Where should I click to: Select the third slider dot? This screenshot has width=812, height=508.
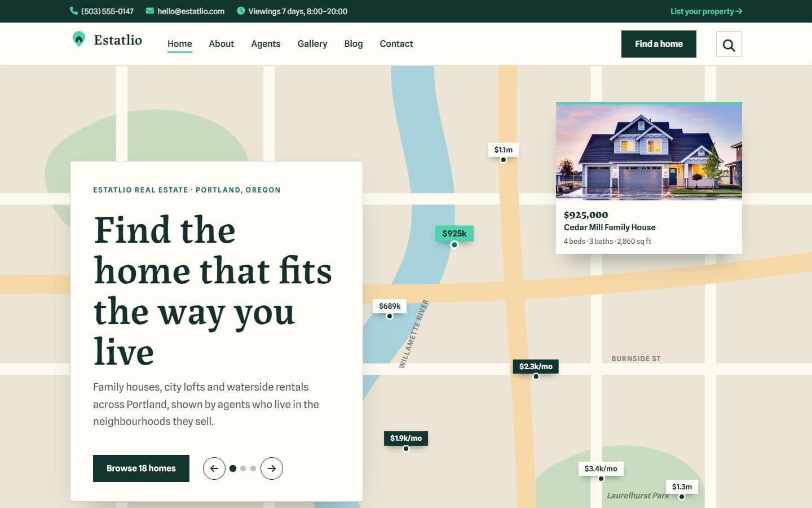(x=253, y=468)
